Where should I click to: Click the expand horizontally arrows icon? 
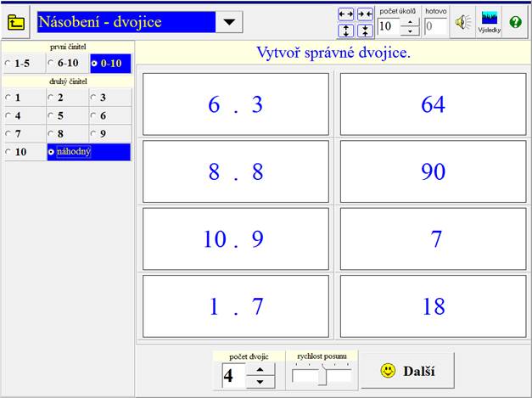(x=345, y=14)
